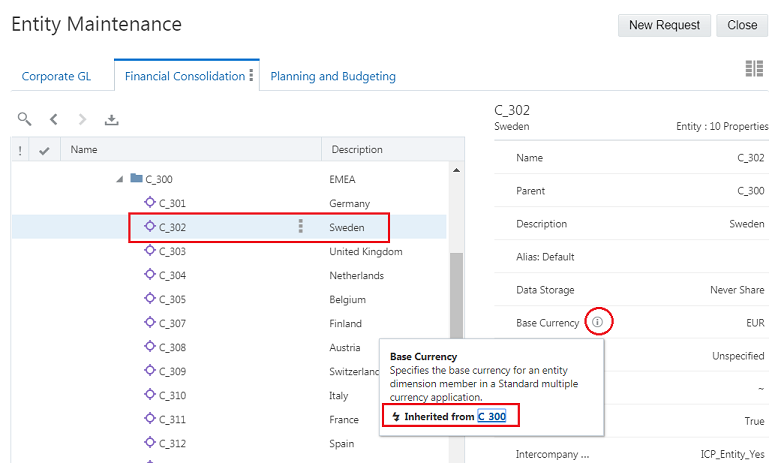This screenshot has width=775, height=463.
Task: Click the Finland description
Action: pos(345,323)
